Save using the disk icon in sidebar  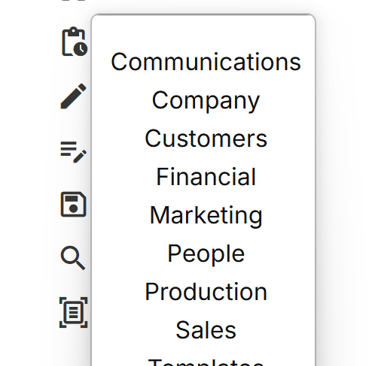73,204
